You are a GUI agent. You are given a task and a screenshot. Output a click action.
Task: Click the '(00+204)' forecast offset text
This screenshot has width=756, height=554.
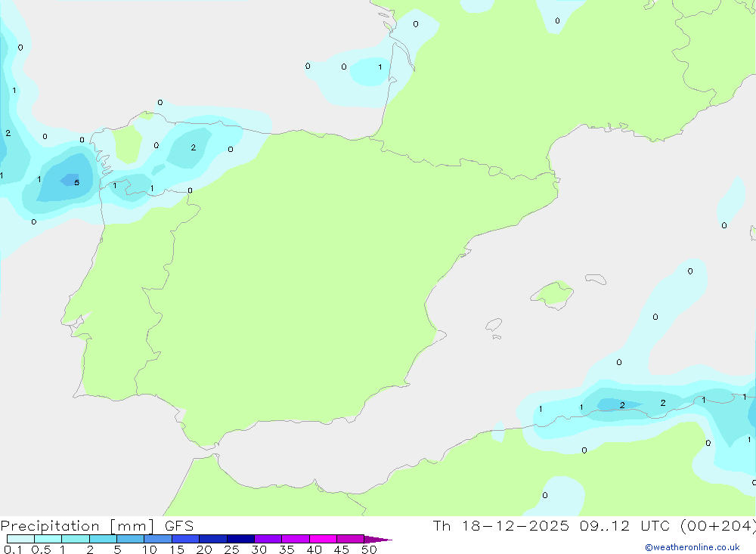point(718,526)
